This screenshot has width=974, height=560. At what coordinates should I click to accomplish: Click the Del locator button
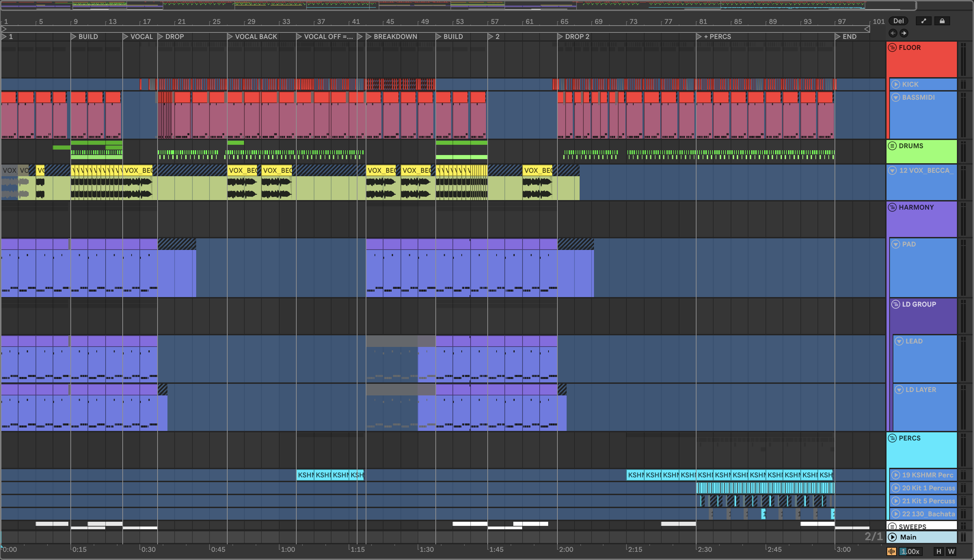(x=898, y=21)
